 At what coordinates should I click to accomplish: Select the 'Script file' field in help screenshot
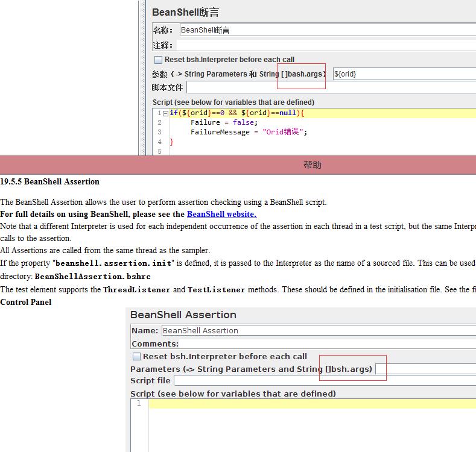pyautogui.click(x=324, y=380)
